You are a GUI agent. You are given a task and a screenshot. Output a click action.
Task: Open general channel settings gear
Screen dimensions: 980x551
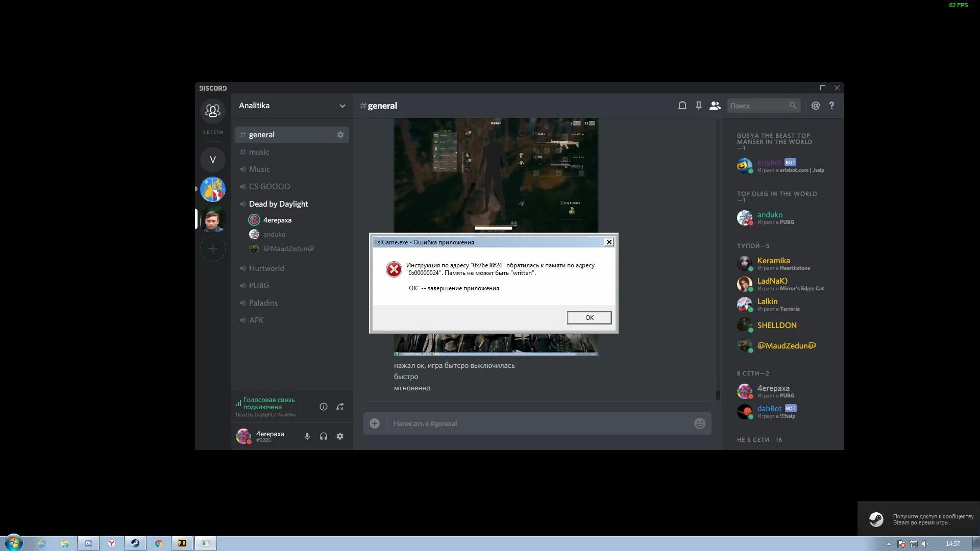[340, 135]
